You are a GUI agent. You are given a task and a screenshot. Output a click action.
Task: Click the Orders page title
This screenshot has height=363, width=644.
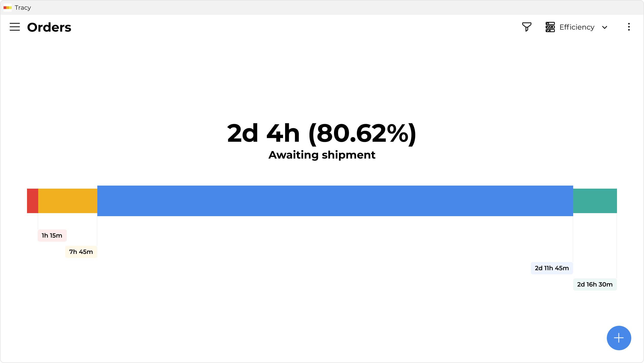point(49,27)
